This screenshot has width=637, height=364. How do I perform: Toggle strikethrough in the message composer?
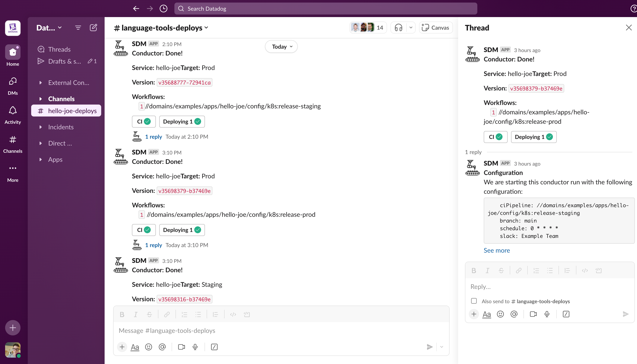tap(149, 314)
